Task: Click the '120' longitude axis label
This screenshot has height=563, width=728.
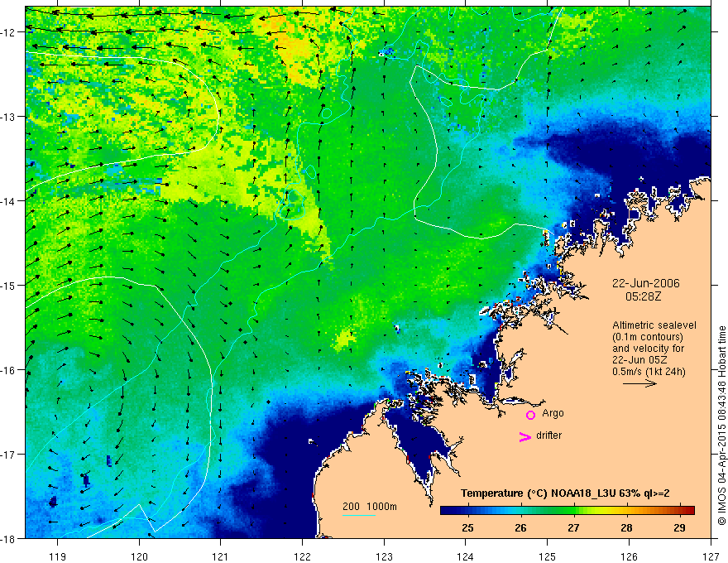Action: click(x=139, y=556)
